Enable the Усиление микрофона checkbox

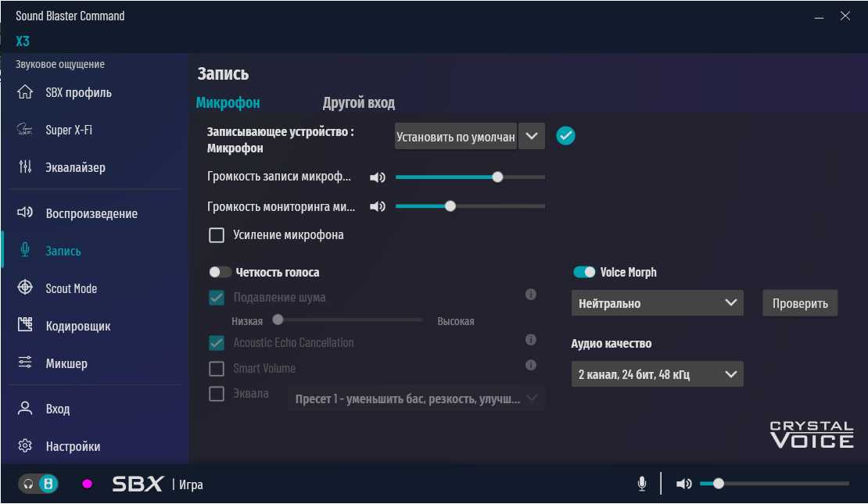coord(217,235)
